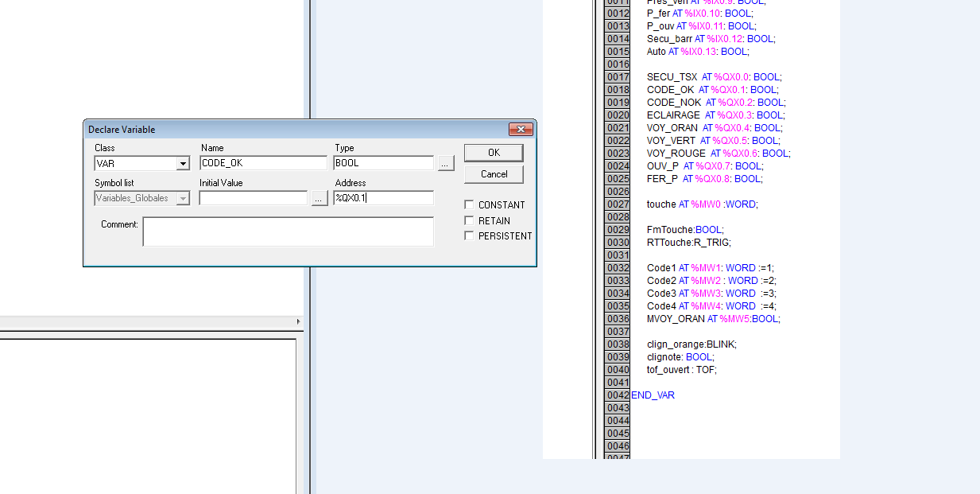Tick the RETAIN option
980x494 pixels.
(x=470, y=221)
